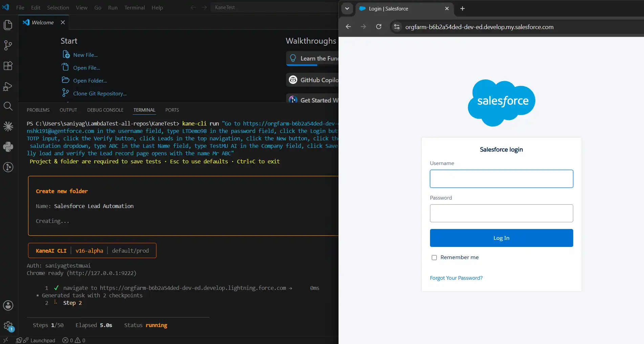Viewport: 644px width, 344px height.
Task: Click Open Folder... on Welcome page
Action: click(x=90, y=81)
